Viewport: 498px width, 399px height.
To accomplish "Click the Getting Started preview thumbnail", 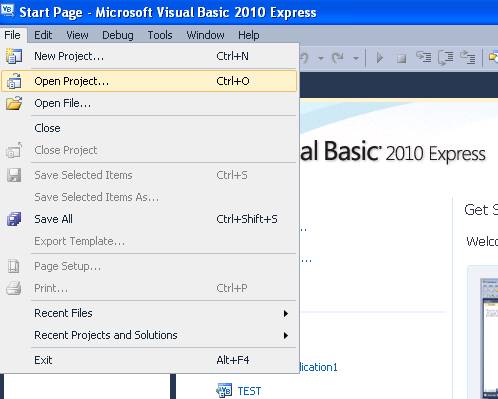I will point(489,338).
